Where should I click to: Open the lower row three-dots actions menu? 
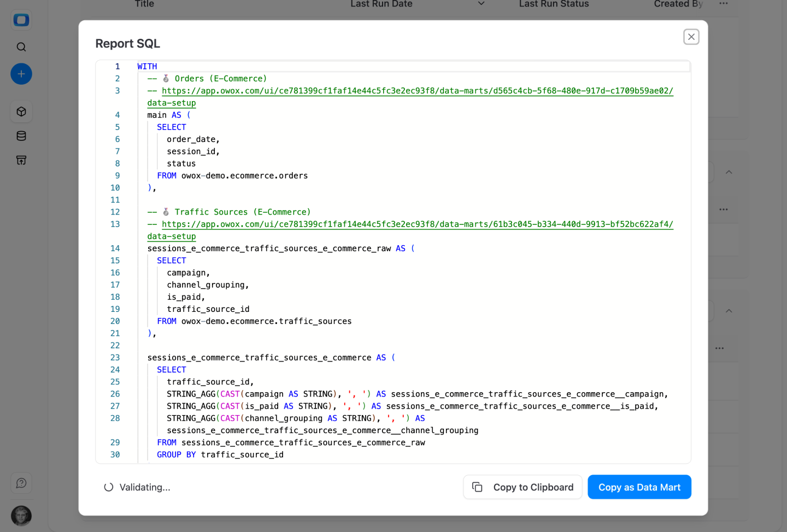point(720,348)
